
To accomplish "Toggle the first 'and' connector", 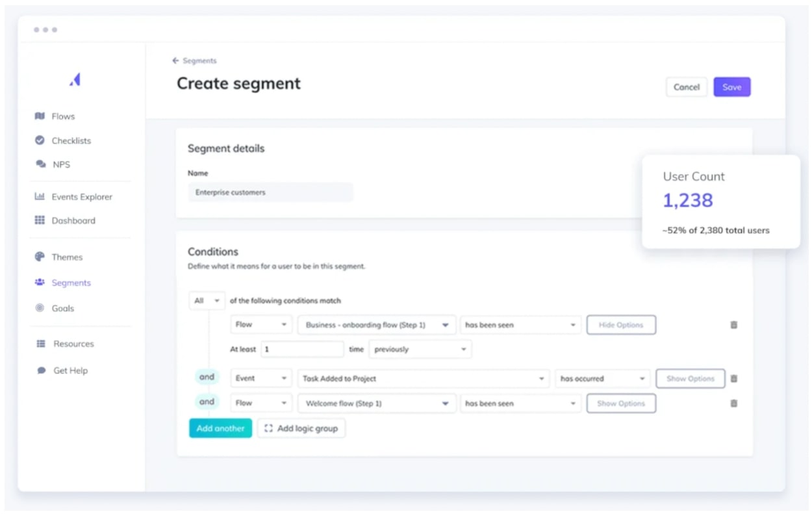I will tap(207, 377).
